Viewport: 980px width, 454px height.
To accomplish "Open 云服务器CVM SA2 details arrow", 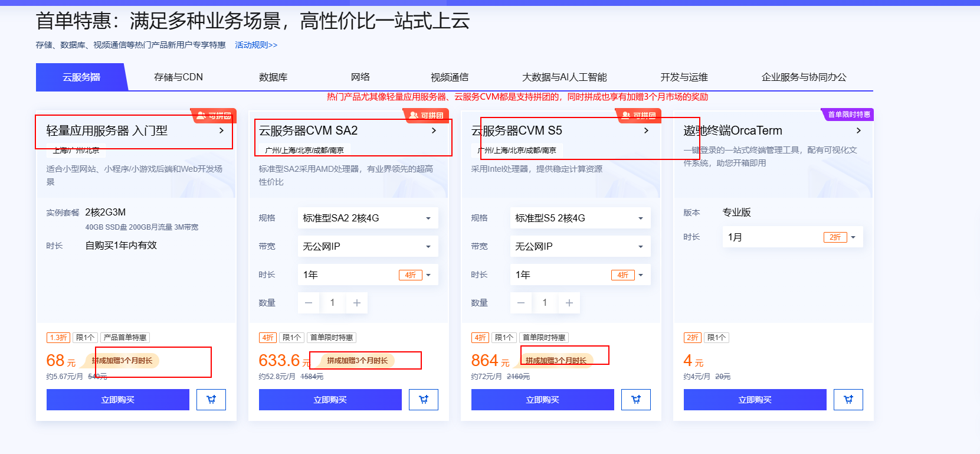I will (434, 130).
